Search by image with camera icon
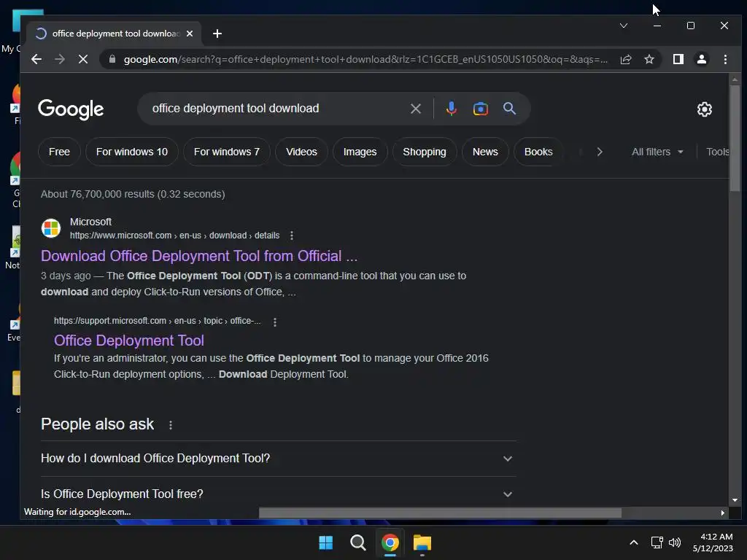Image resolution: width=747 pixels, height=560 pixels. 480,109
